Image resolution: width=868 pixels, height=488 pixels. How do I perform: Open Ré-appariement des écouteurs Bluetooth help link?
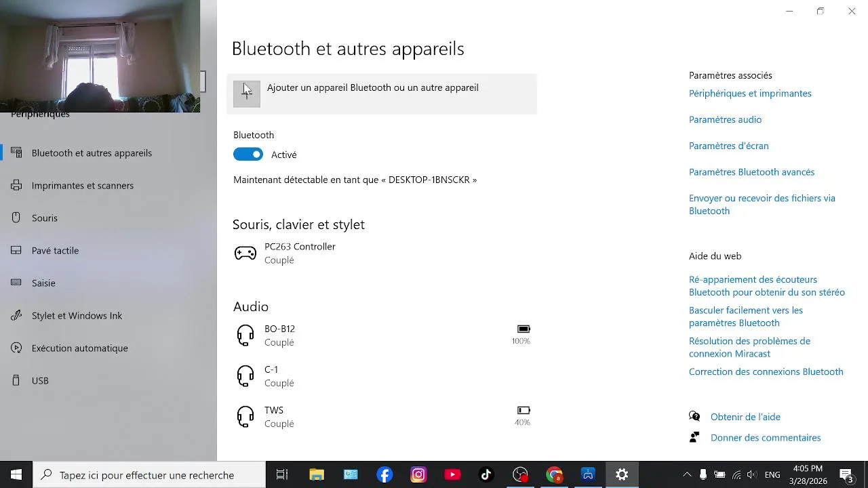[767, 286]
